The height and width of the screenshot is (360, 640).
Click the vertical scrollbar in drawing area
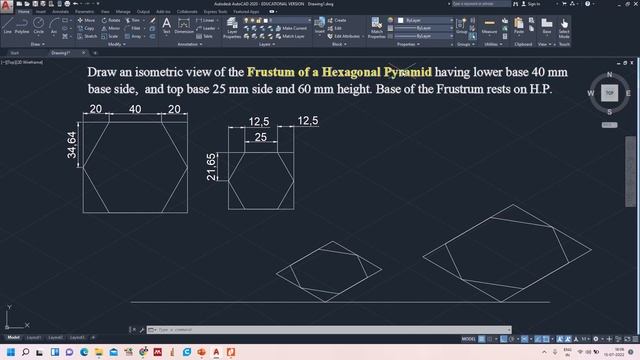coord(631,171)
